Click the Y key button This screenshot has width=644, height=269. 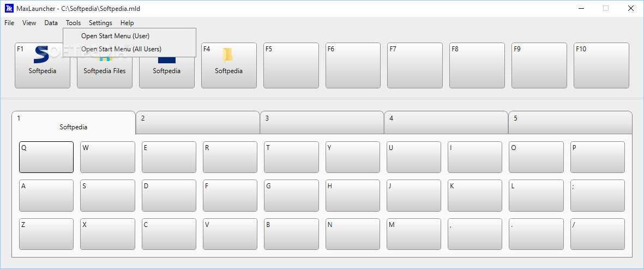(353, 157)
